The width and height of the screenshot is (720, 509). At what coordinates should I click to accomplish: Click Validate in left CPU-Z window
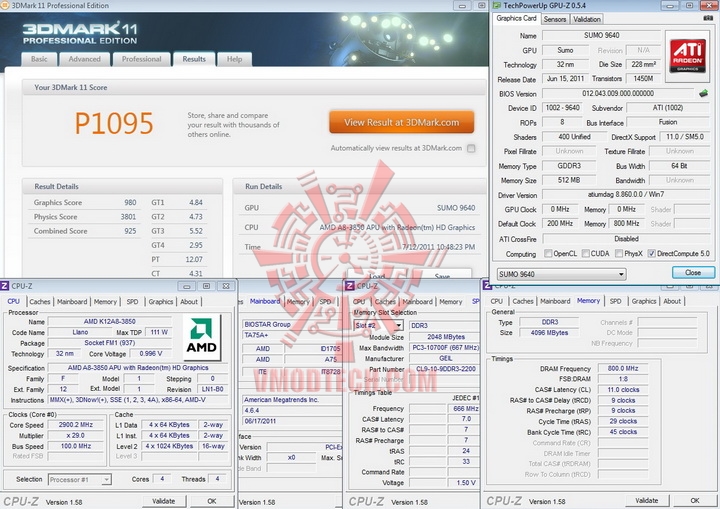click(x=163, y=501)
